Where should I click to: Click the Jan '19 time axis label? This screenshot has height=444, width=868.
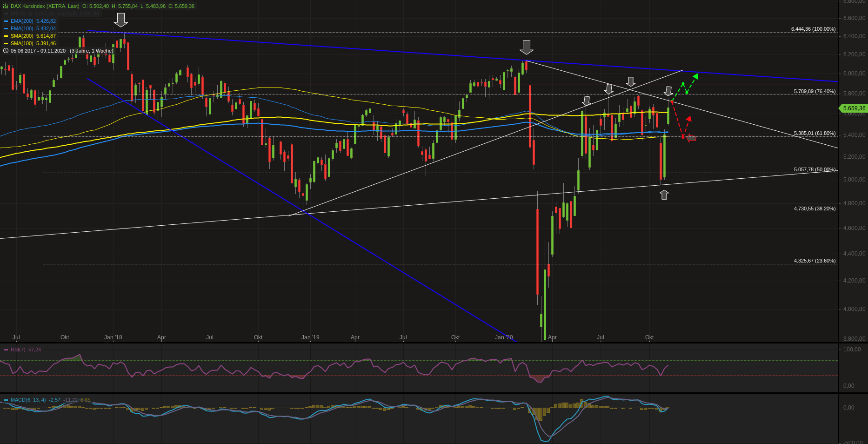pos(310,337)
